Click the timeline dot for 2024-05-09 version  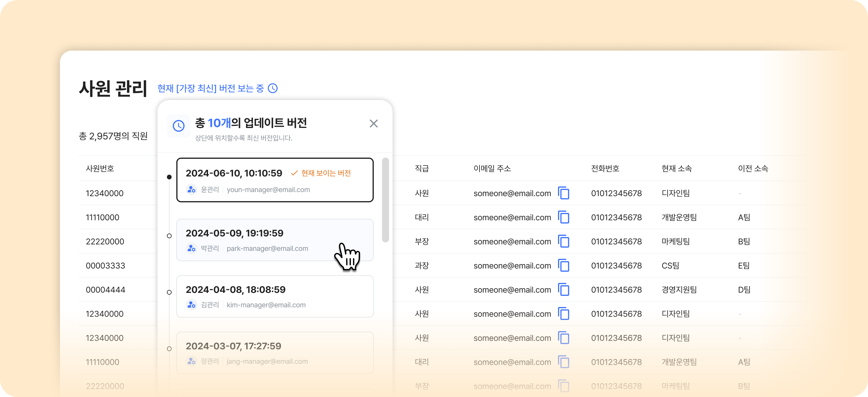point(169,236)
